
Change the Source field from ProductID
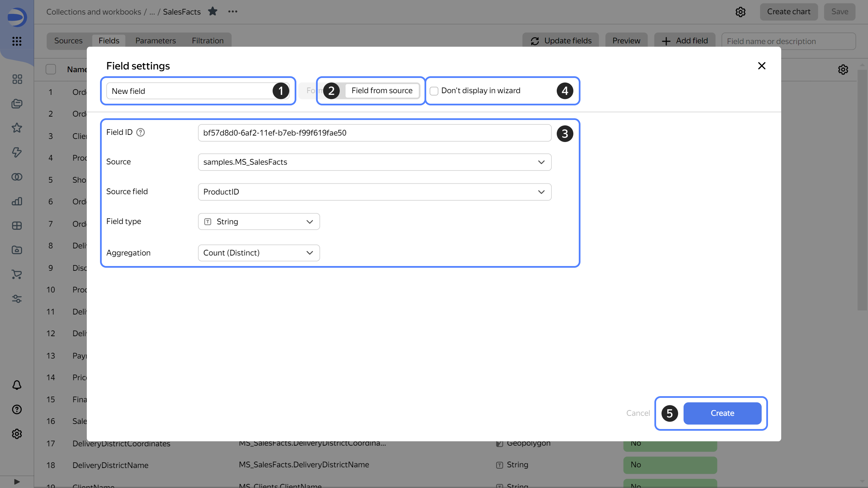coord(374,191)
